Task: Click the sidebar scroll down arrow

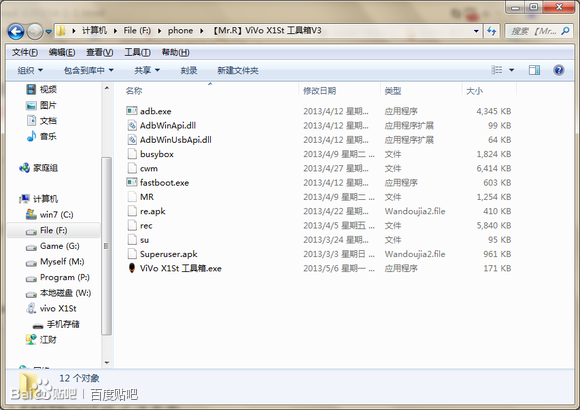Action: click(107, 363)
